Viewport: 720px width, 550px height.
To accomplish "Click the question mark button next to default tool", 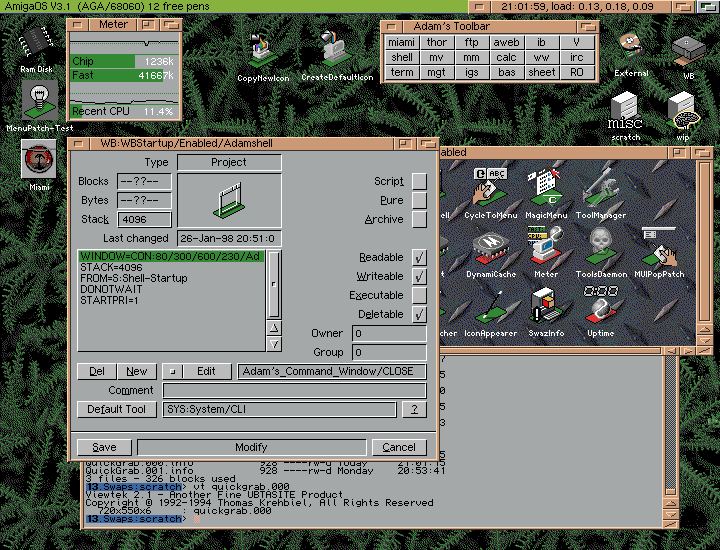I will (414, 409).
